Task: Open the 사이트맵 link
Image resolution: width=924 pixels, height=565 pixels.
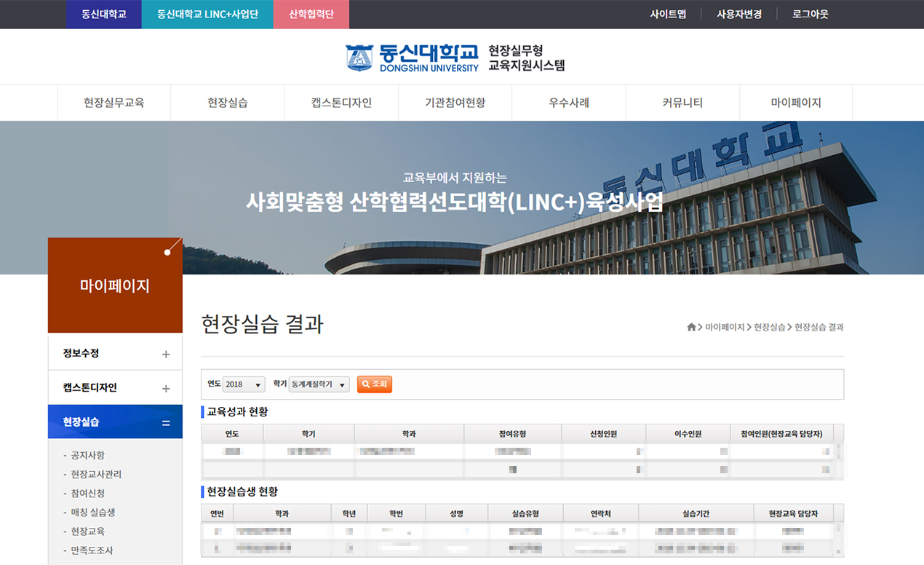Action: click(x=668, y=14)
